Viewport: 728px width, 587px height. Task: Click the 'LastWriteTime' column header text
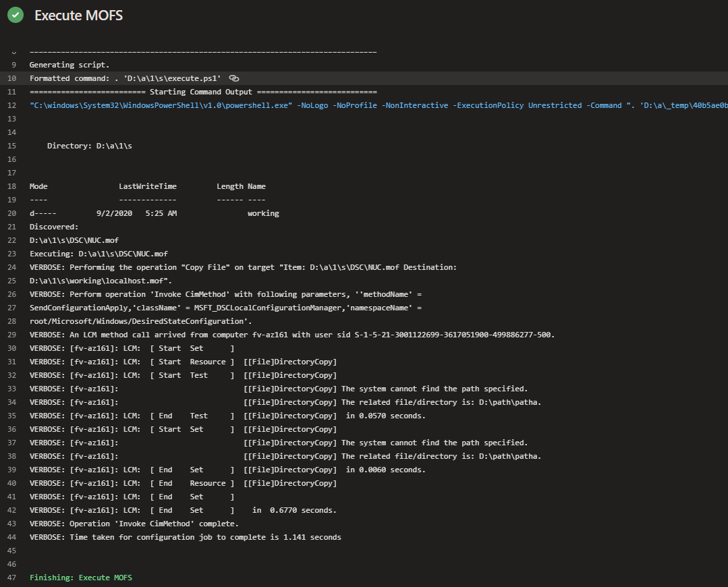(x=148, y=186)
